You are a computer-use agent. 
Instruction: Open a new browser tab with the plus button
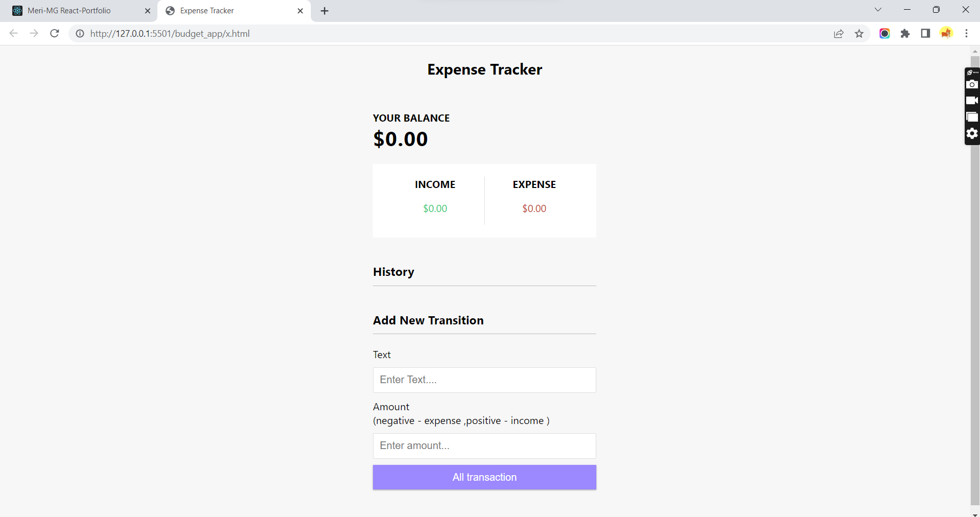click(325, 10)
